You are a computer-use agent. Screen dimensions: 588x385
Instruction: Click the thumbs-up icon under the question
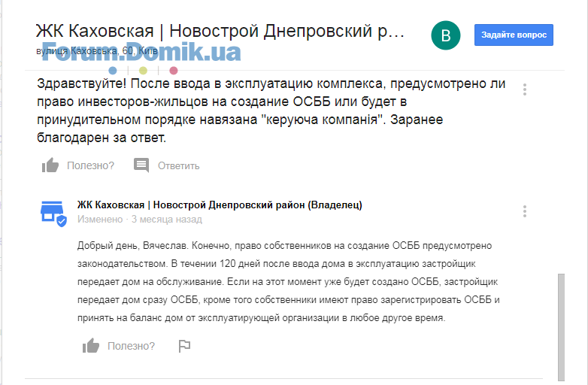pos(50,165)
